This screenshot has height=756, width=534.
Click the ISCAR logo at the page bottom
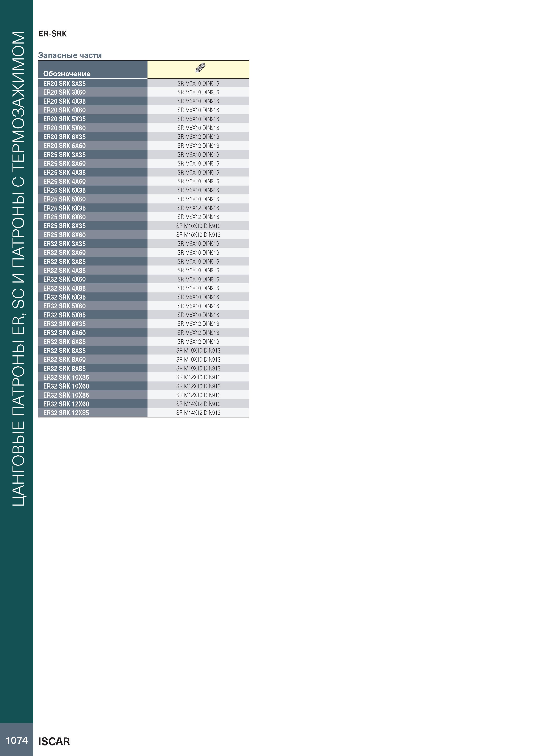tap(54, 742)
